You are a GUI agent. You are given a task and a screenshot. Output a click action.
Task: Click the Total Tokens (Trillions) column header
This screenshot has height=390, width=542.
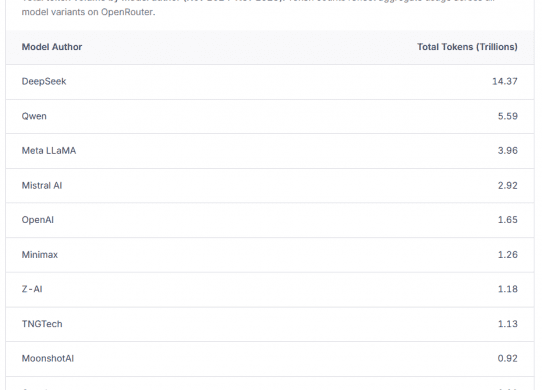point(467,47)
